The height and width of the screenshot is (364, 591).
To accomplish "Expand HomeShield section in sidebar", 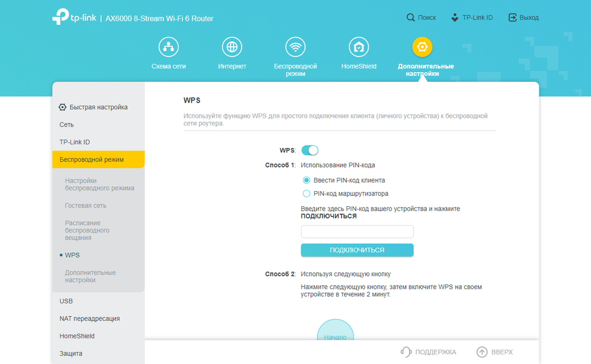I will 77,336.
